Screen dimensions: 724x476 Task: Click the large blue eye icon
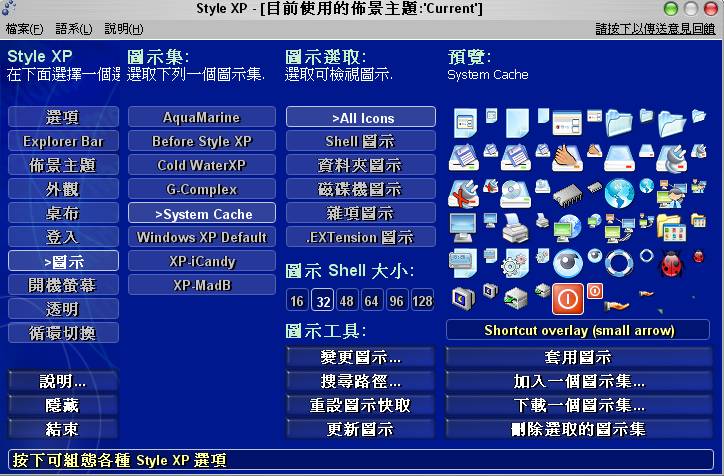coord(567,263)
